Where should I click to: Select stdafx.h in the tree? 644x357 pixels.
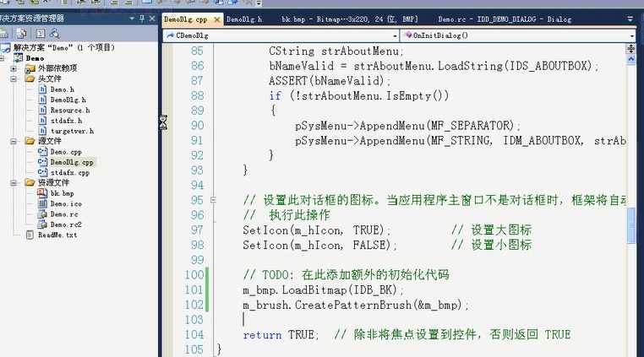[x=66, y=120]
